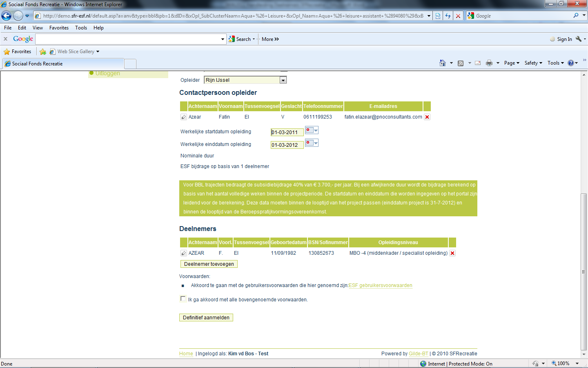Click the Home link in footer

click(186, 354)
